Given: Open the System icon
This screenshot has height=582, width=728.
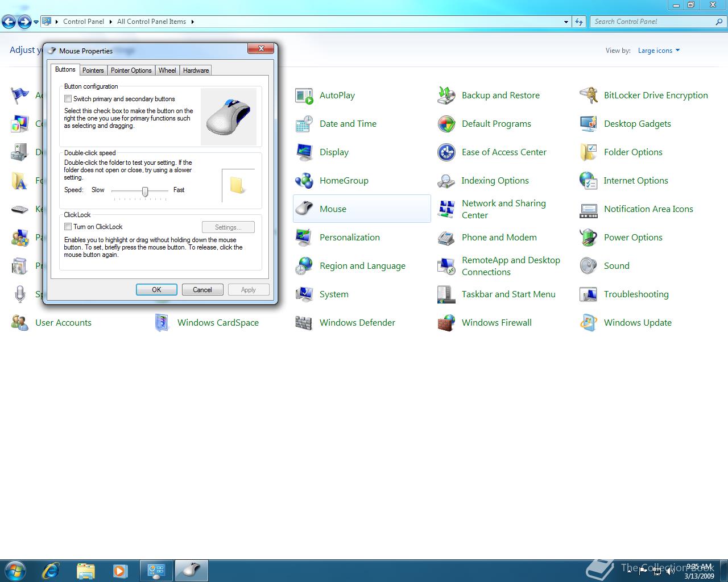Looking at the screenshot, I should click(x=304, y=294).
